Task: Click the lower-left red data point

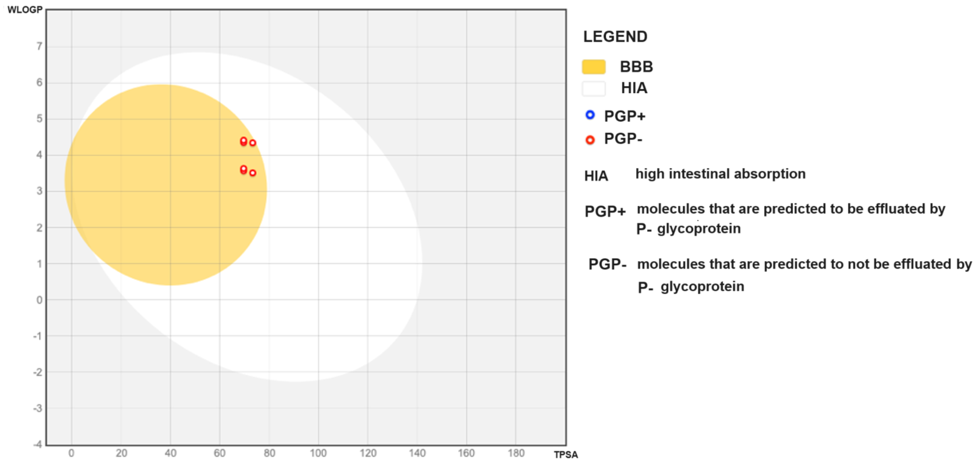Action: pyautogui.click(x=244, y=169)
